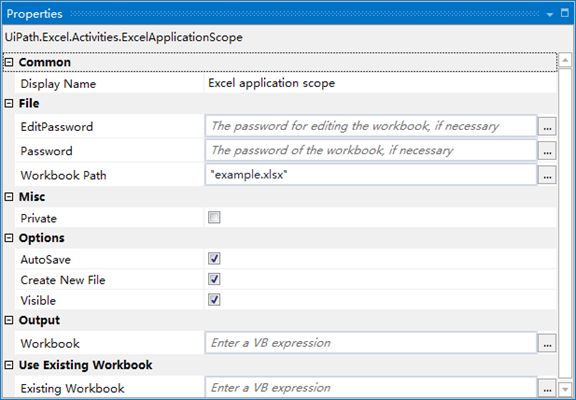Select the Existing Workbook property label
576x400 pixels.
tap(72, 389)
